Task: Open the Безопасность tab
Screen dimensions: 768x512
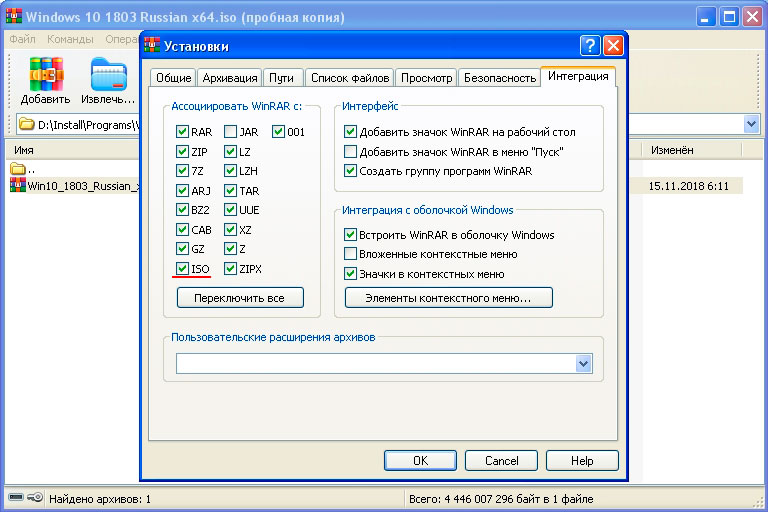Action: [500, 78]
